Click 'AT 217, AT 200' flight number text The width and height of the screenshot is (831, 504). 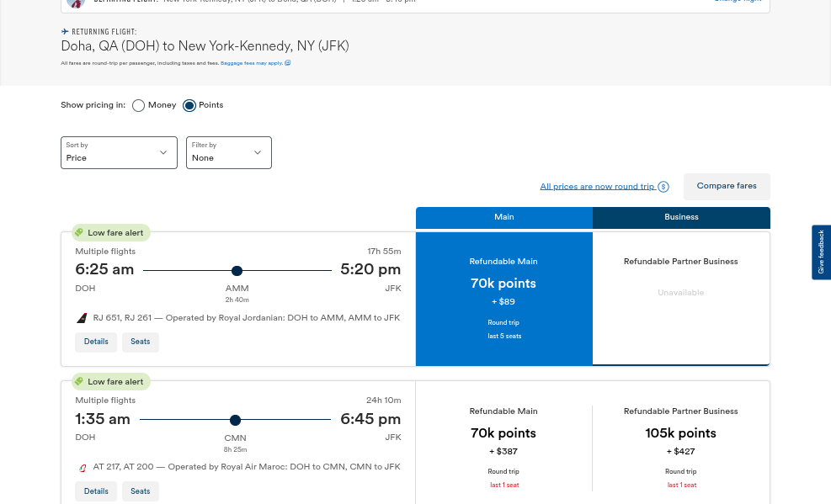coord(124,467)
